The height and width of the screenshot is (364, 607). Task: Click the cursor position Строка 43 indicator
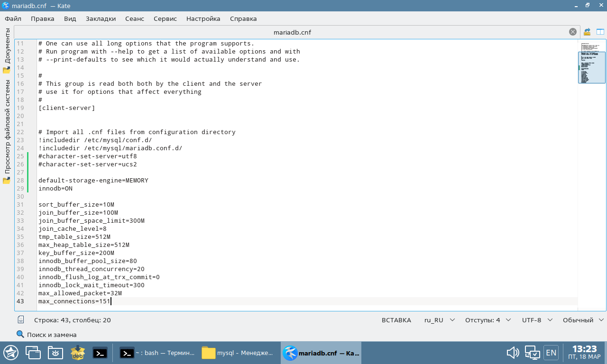point(73,320)
